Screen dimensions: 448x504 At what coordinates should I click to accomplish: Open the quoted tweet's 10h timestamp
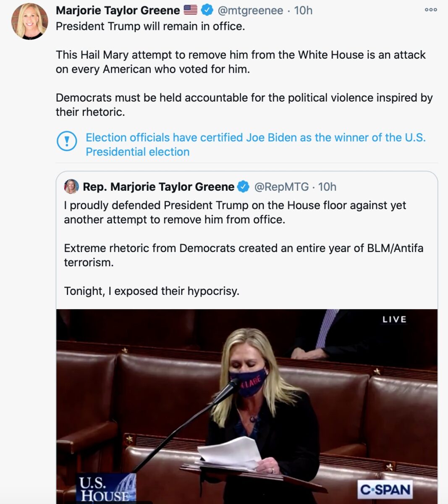[x=327, y=187]
